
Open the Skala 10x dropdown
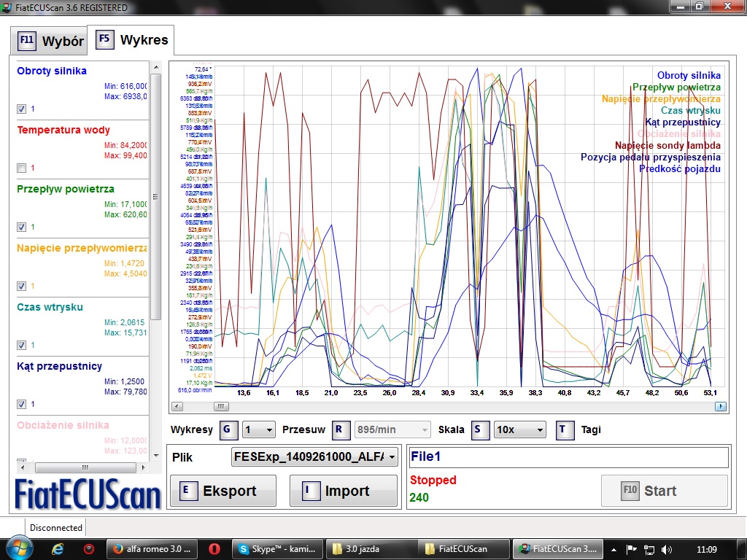tap(519, 429)
